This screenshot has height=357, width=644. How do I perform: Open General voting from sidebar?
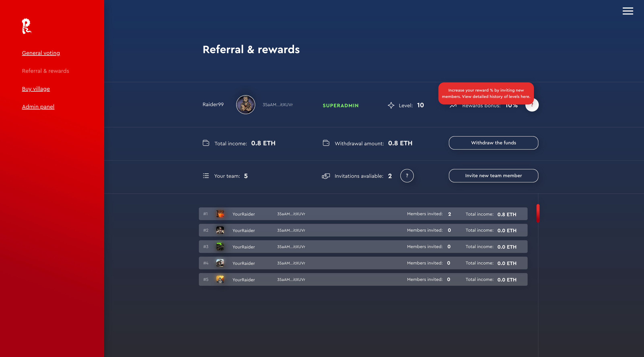pos(41,53)
